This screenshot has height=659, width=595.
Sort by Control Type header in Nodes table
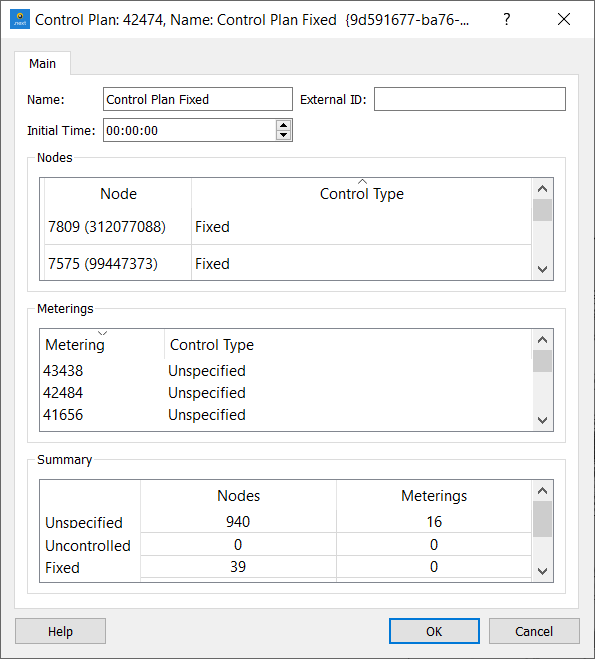tap(361, 194)
